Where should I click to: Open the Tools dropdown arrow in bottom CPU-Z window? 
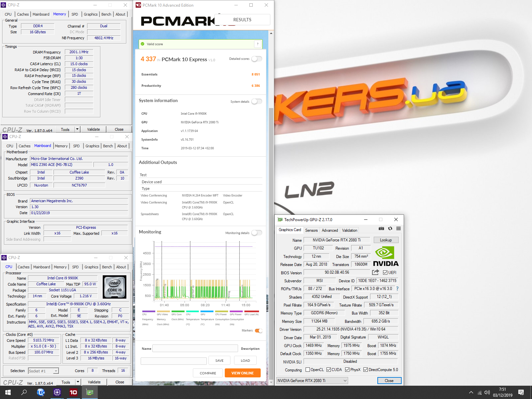[x=78, y=382]
